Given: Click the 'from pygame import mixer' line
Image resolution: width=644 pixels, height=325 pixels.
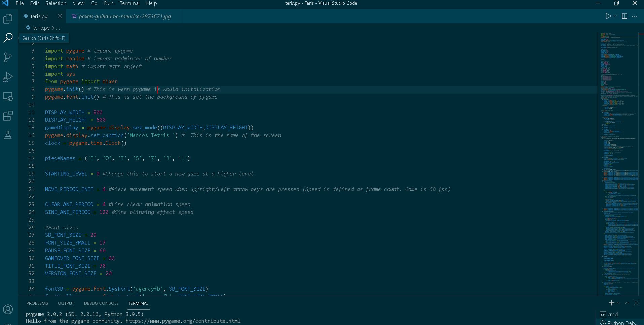Looking at the screenshot, I should [81, 82].
